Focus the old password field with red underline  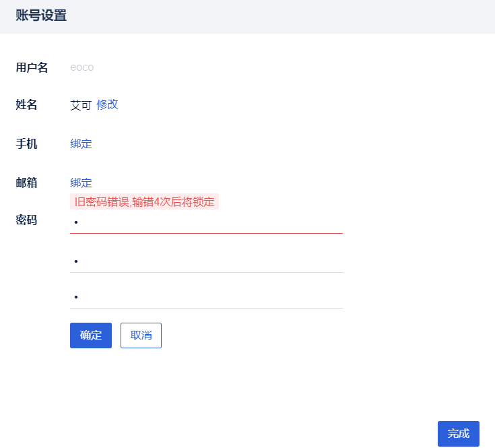click(x=206, y=222)
